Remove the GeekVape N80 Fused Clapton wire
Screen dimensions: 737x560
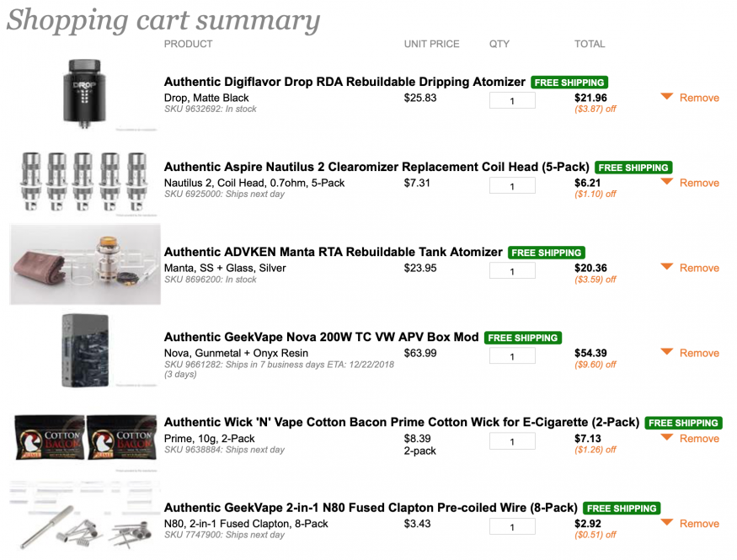pyautogui.click(x=699, y=524)
